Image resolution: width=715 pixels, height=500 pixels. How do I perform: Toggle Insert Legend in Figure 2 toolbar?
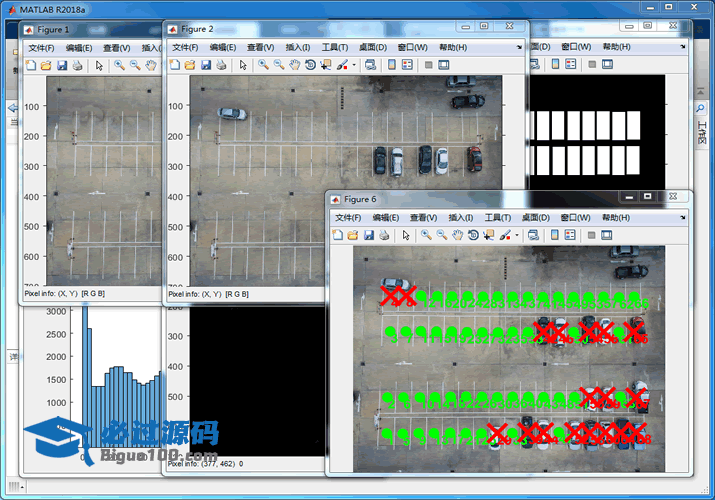click(408, 65)
